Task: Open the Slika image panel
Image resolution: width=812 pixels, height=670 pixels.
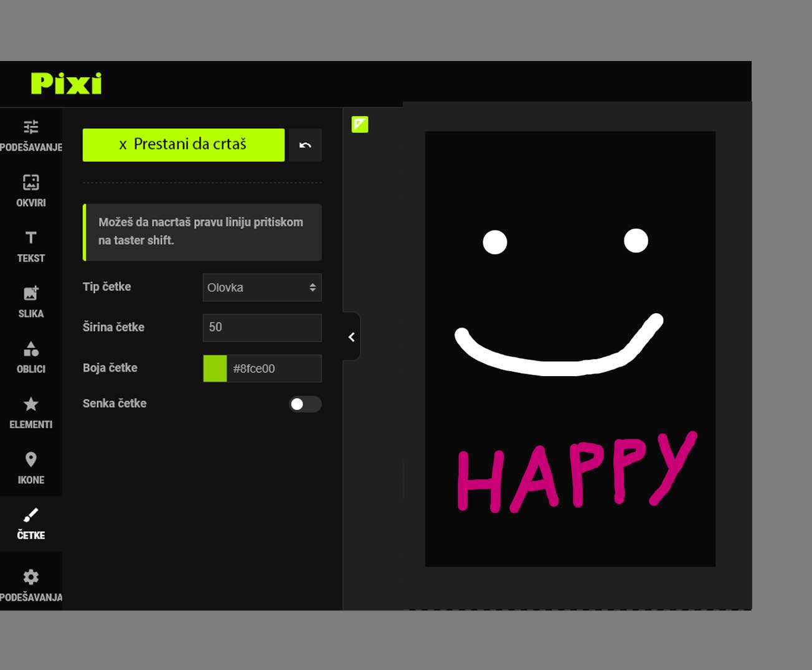Action: coord(31,301)
